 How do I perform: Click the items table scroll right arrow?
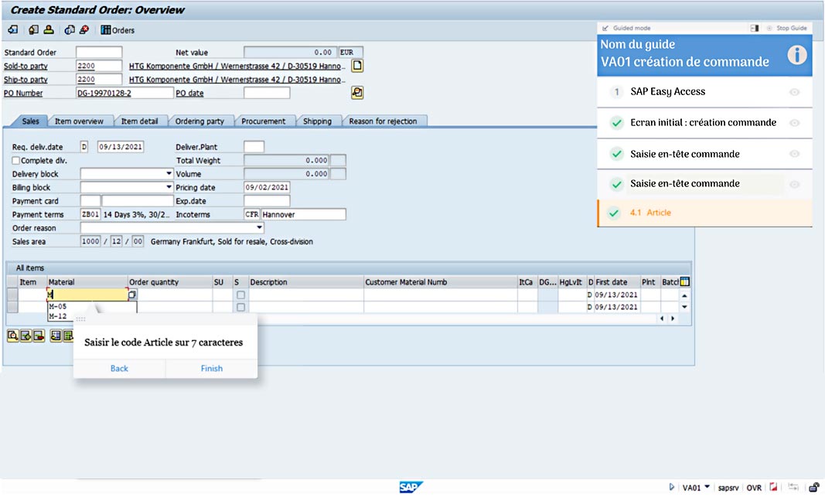(673, 318)
